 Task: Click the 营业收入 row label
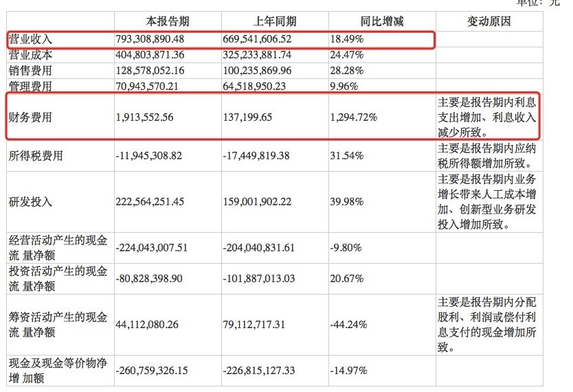(30, 40)
